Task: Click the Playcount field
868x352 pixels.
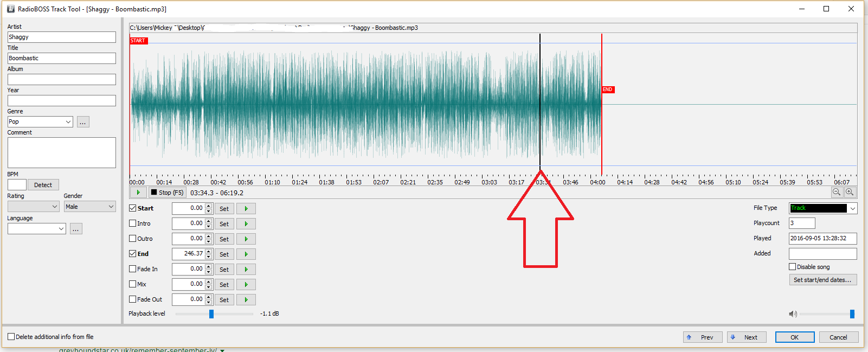Action: pos(802,223)
